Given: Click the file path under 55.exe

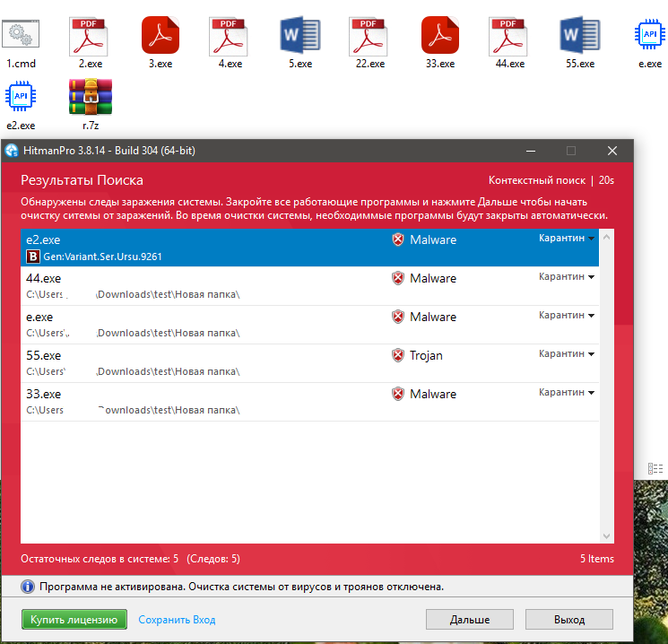Looking at the screenshot, I should point(133,371).
